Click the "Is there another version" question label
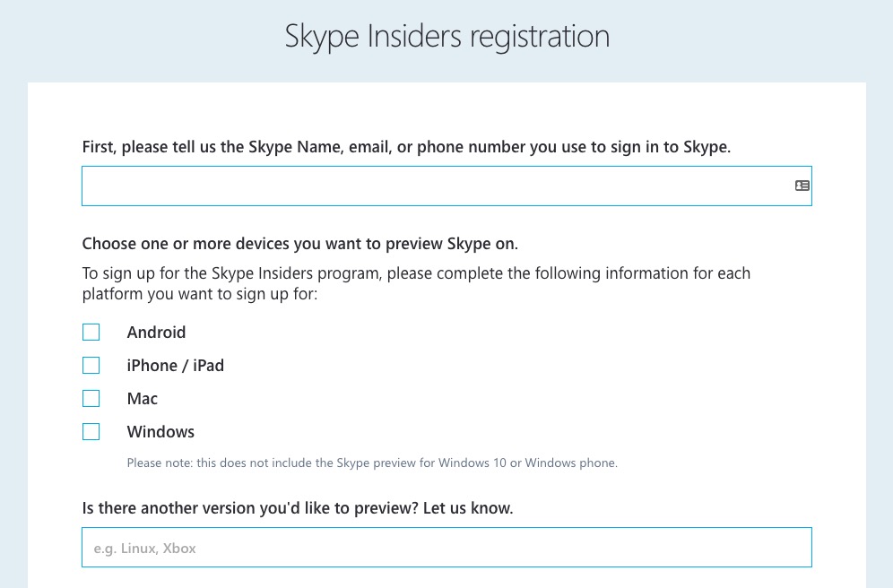 [x=297, y=508]
